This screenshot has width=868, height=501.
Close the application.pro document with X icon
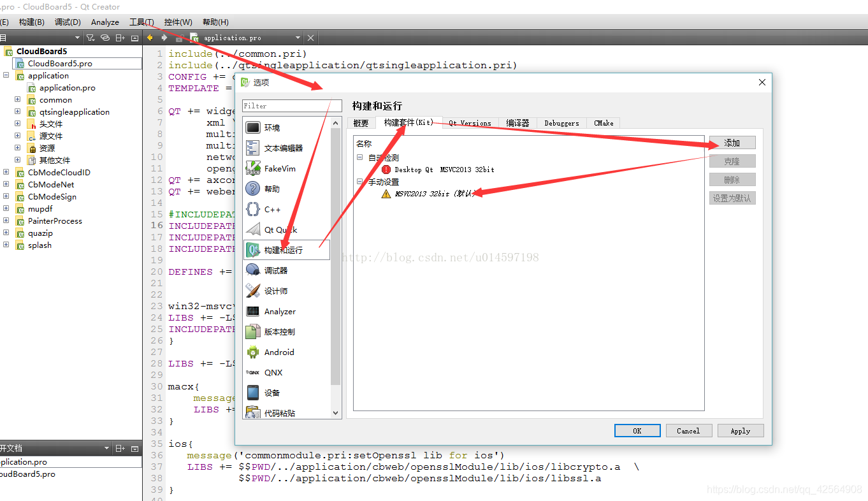[310, 38]
